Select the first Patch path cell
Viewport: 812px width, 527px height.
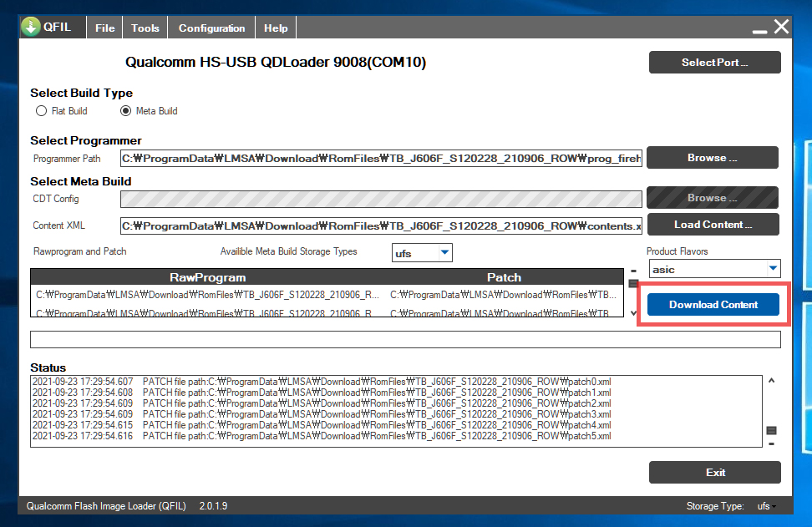coord(504,295)
